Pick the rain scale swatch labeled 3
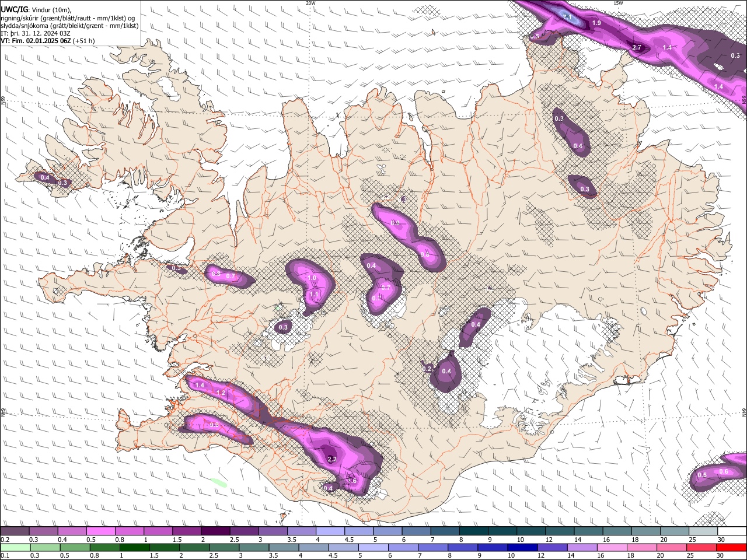Image resolution: width=747 pixels, height=560 pixels. (254, 547)
